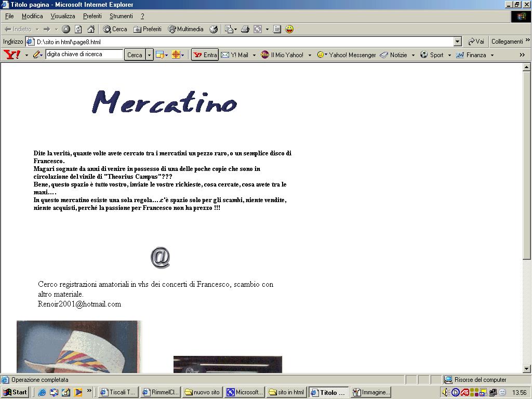Open the Edit tool dropdown arrow
This screenshot has width=532, height=399.
tap(268, 29)
